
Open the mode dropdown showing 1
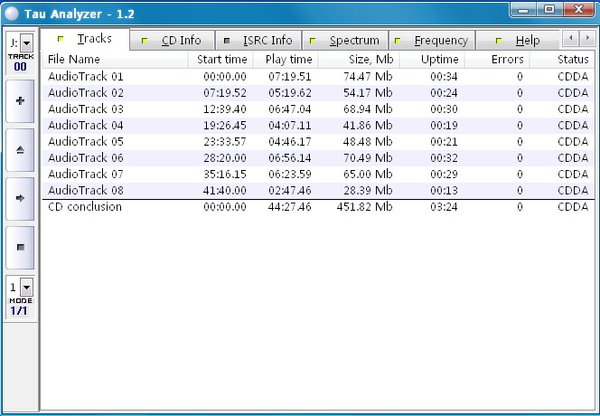coord(27,287)
